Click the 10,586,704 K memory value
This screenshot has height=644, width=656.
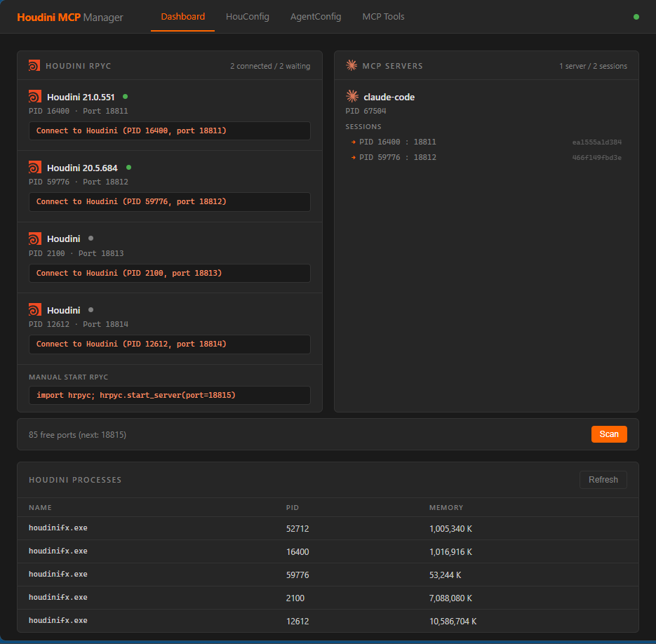(453, 622)
